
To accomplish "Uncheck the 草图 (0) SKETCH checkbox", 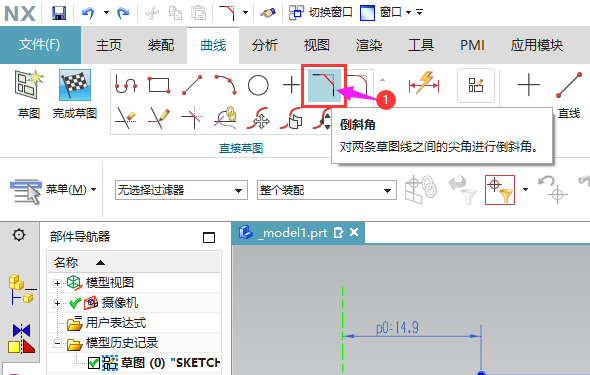I will point(94,363).
